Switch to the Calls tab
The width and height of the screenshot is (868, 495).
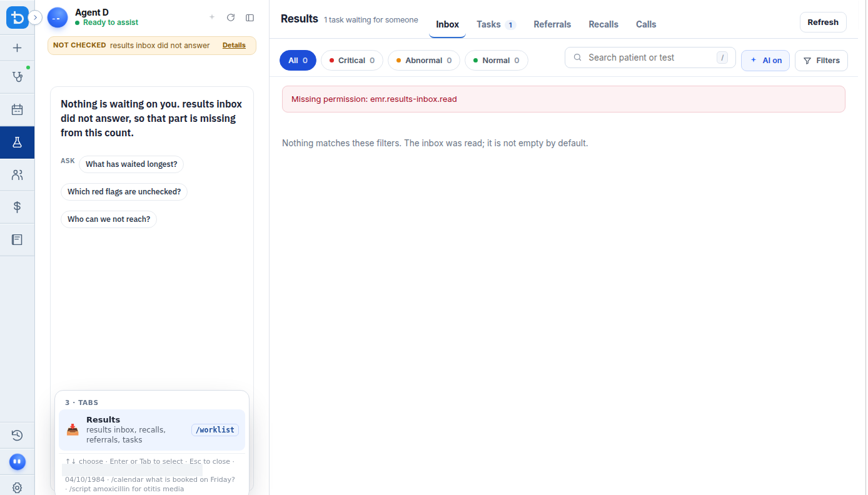pyautogui.click(x=646, y=24)
